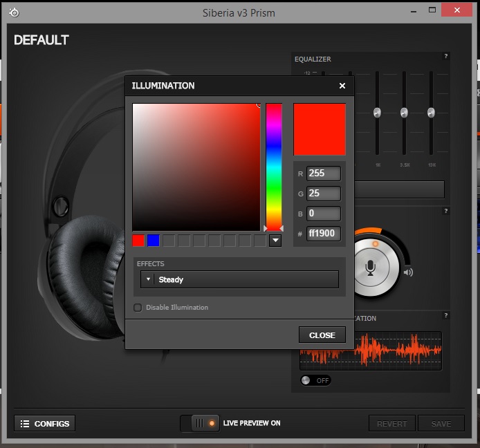Image resolution: width=480 pixels, height=448 pixels.
Task: Click the REVERT button
Action: pos(392,424)
